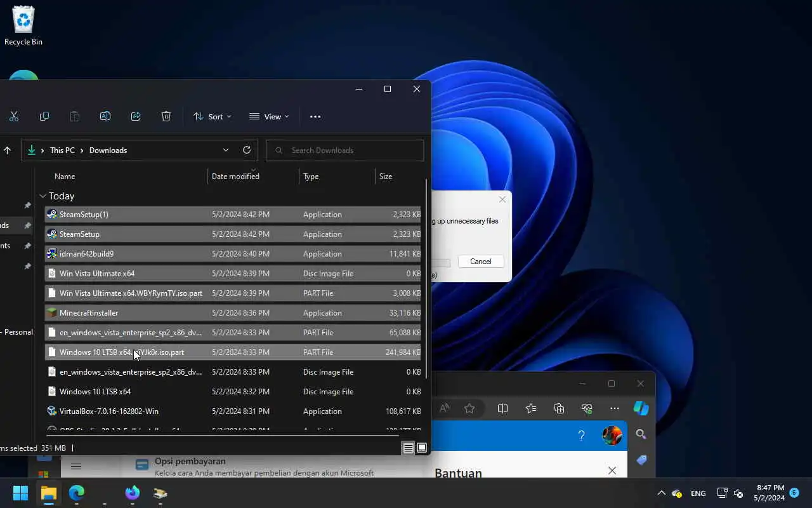Select Win Vista Ultimate x64 disc image

[x=233, y=274]
